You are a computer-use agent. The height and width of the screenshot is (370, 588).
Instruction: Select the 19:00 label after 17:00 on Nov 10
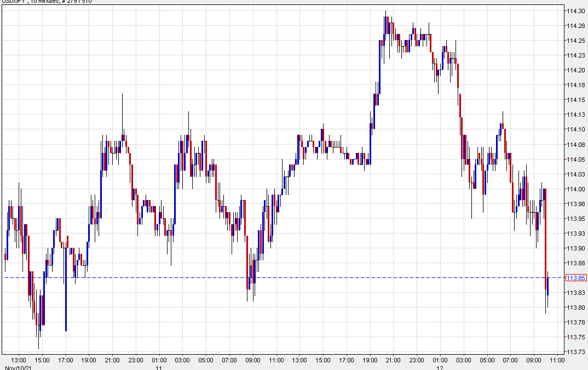tap(89, 360)
